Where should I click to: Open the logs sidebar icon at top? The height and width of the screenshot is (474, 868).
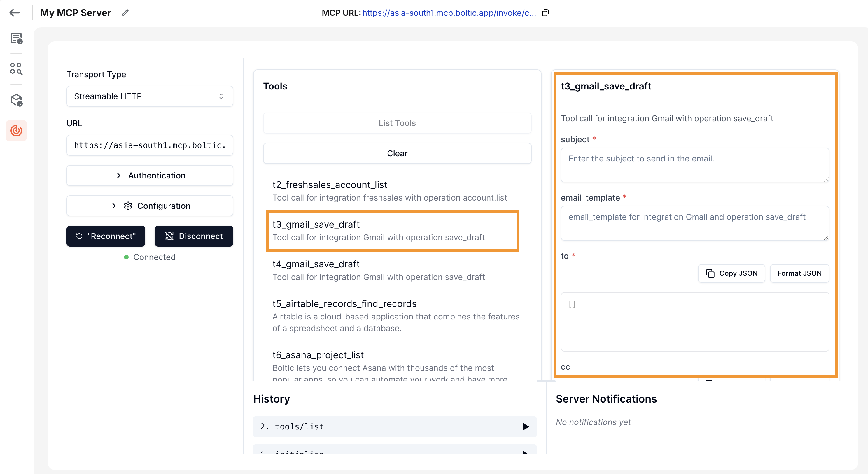(16, 38)
